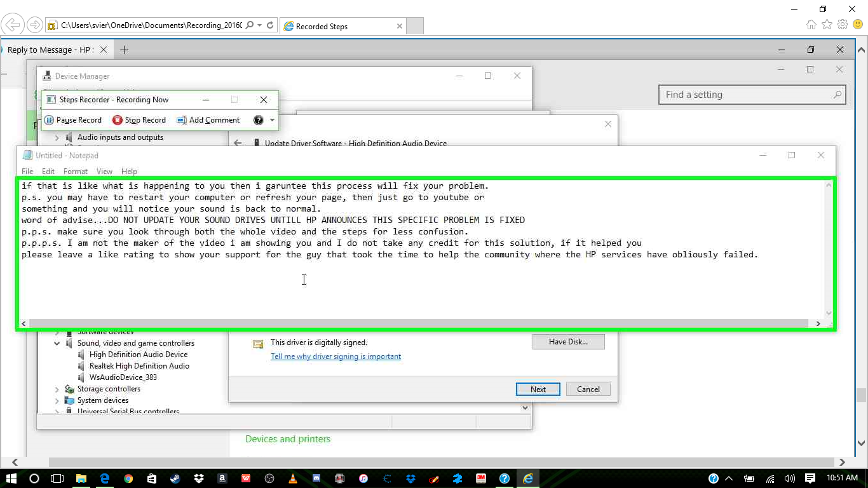868x488 pixels.
Task: Open Amazon from the taskbar
Action: pos(222,478)
